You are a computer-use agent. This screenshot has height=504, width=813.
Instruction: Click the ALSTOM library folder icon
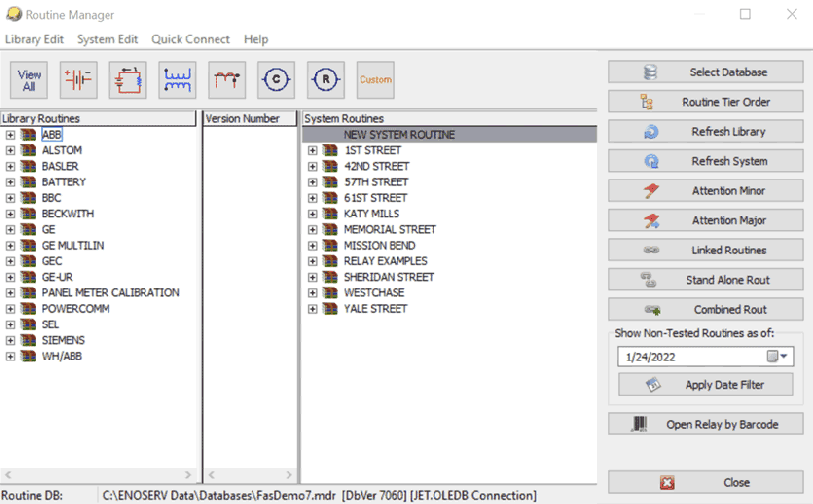tap(29, 150)
